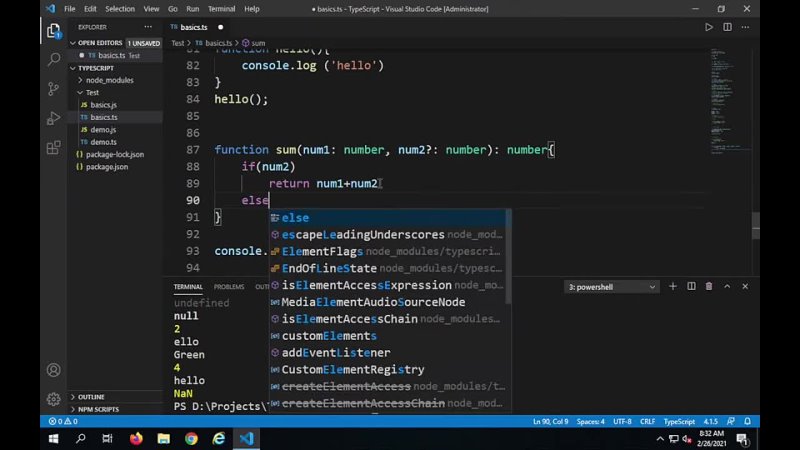Launch Firefox from the taskbar
The height and width of the screenshot is (450, 800).
(x=136, y=439)
